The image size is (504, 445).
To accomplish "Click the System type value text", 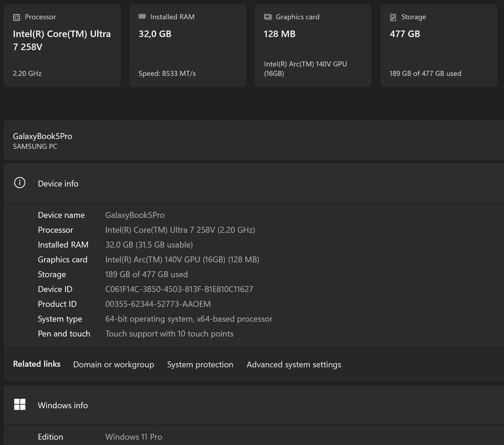I will (x=188, y=319).
